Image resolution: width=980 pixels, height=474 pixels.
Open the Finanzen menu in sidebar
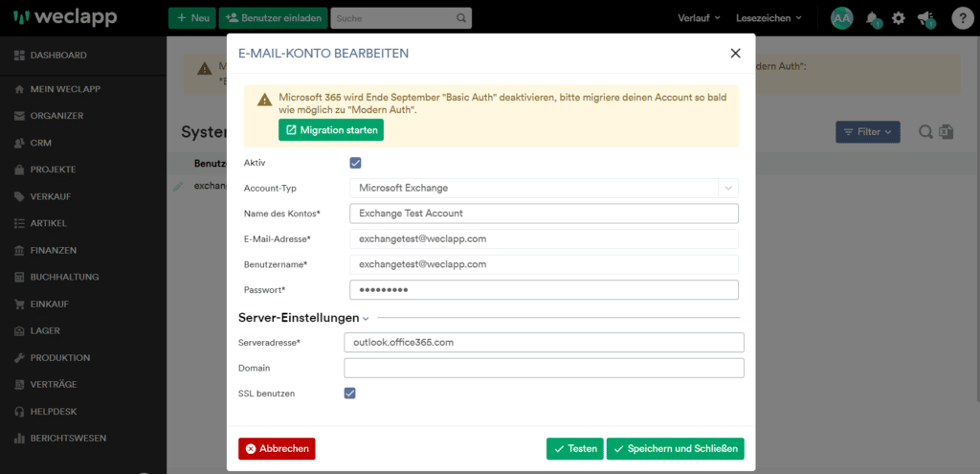[x=59, y=250]
